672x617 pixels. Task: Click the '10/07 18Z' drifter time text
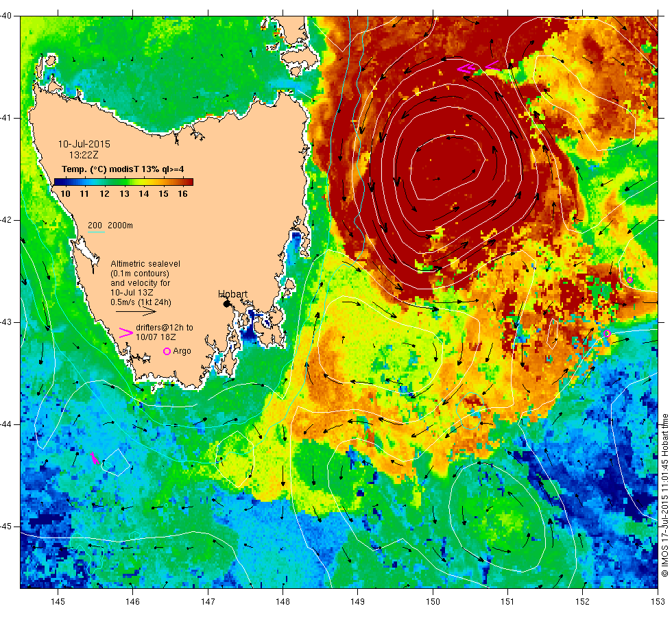[x=156, y=337]
